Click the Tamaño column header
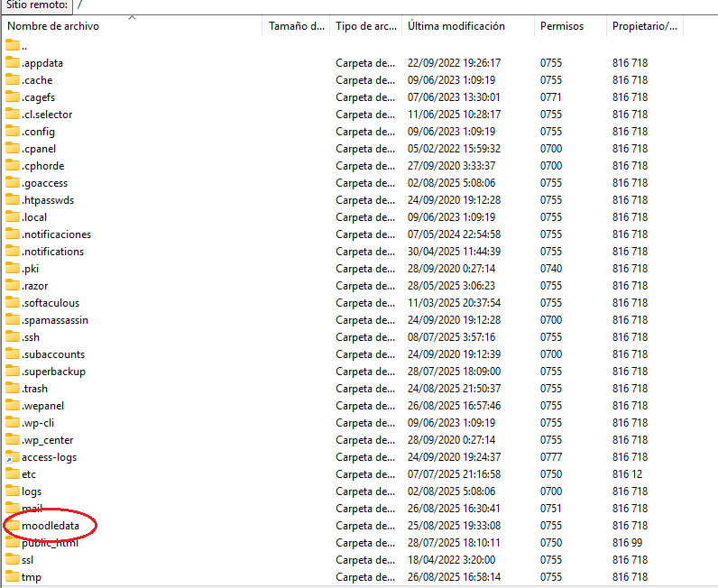This screenshot has height=588, width=718. 296,26
